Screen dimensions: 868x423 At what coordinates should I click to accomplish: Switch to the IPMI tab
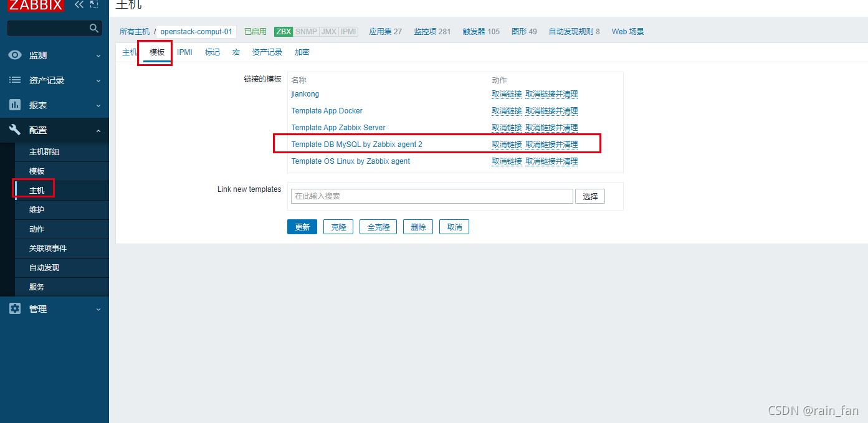coord(185,52)
